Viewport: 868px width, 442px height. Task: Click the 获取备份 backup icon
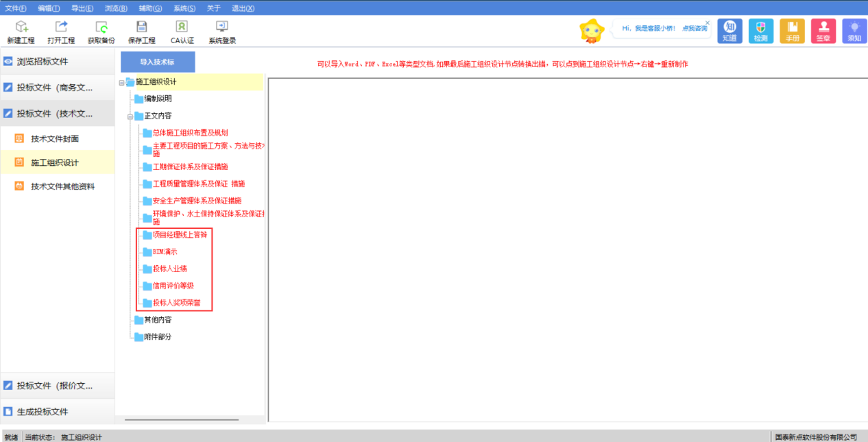pos(101,27)
